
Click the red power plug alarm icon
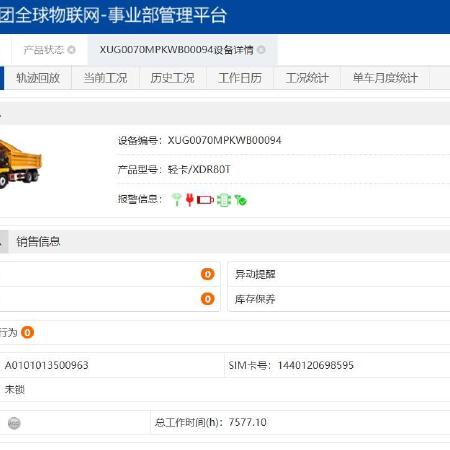click(189, 200)
